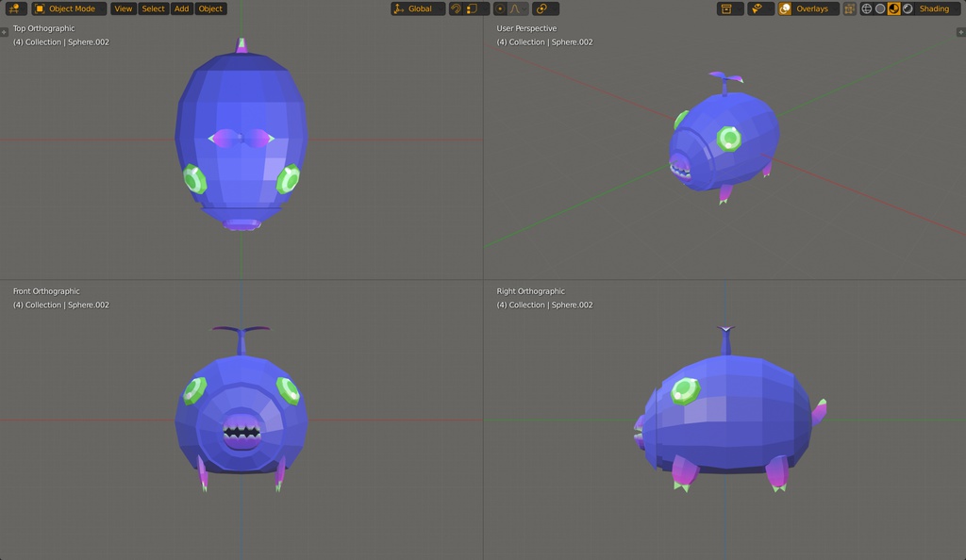Click the Top Orthographic view label
This screenshot has width=966, height=560.
[43, 28]
